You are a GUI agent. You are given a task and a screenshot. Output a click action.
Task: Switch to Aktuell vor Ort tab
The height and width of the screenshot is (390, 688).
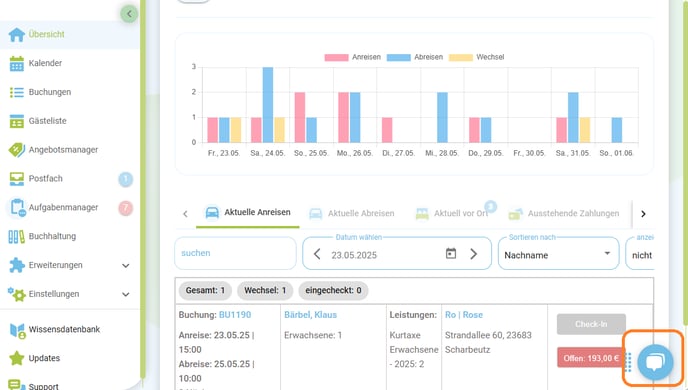(453, 214)
